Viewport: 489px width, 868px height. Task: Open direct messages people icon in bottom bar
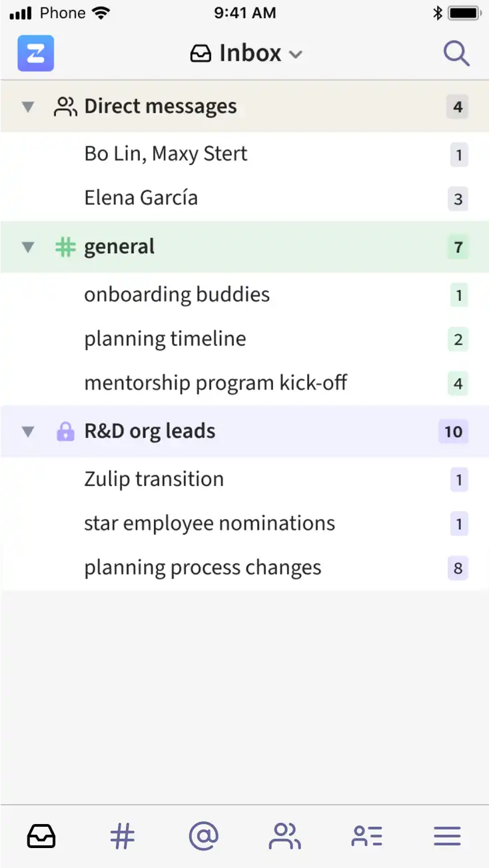284,836
